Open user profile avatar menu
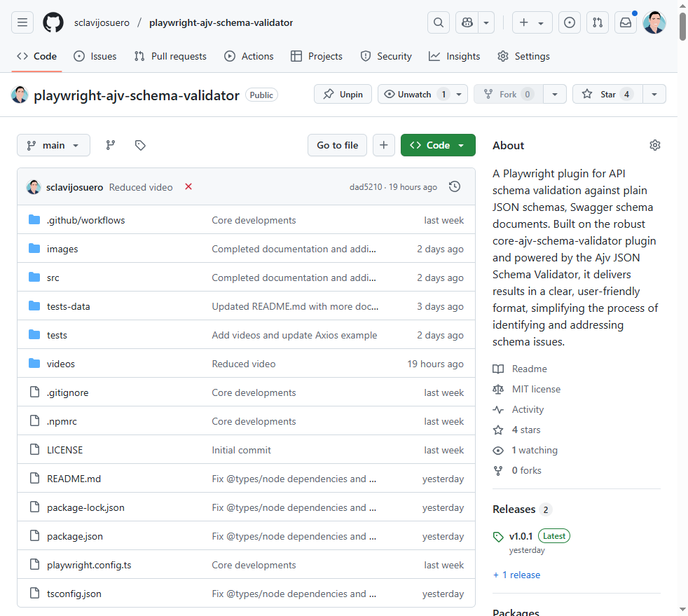The image size is (688, 616). point(654,22)
